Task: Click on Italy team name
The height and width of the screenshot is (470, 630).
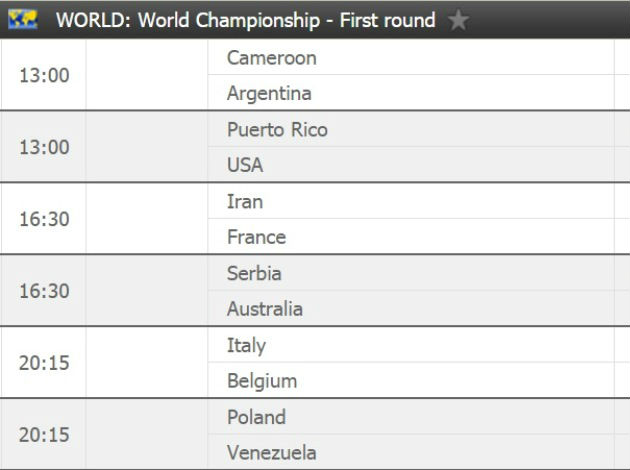Action: click(246, 346)
